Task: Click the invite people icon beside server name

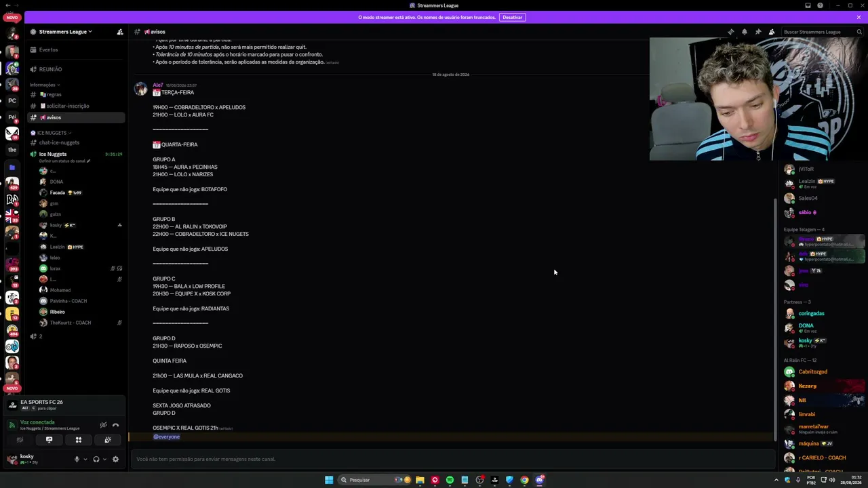Action: [x=120, y=32]
